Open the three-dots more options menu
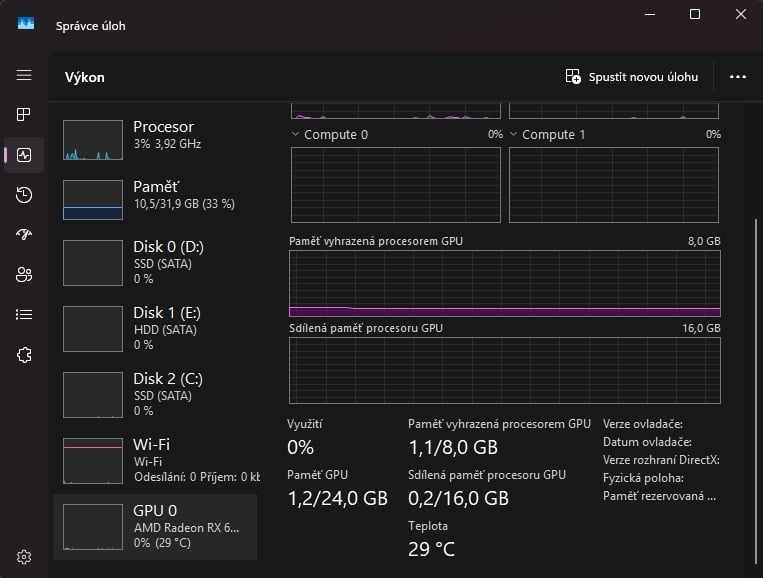Screen dimensions: 763x578 738,77
